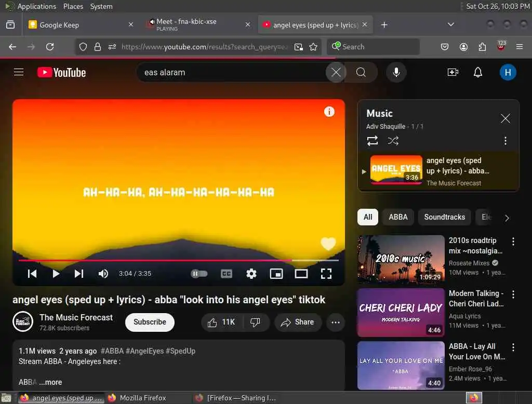The image size is (532, 404).
Task: Select the angel eyes playlist item thumbnail
Action: point(396,170)
